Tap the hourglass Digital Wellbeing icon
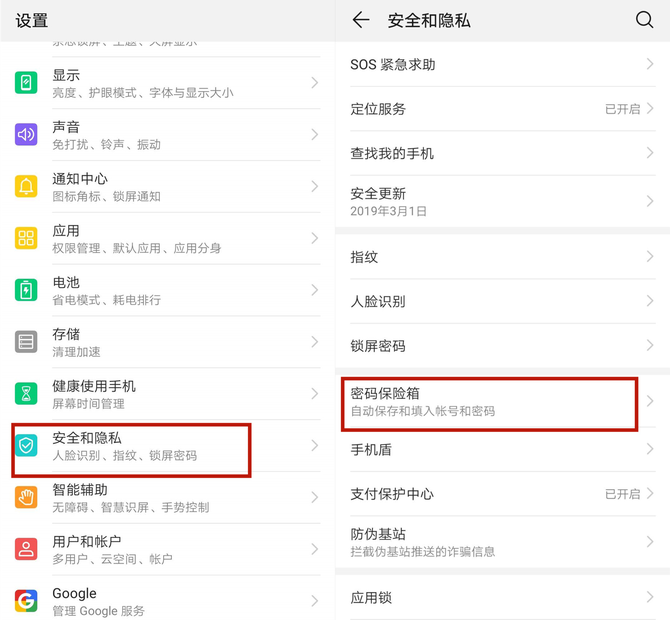The image size is (670, 620). 26,394
